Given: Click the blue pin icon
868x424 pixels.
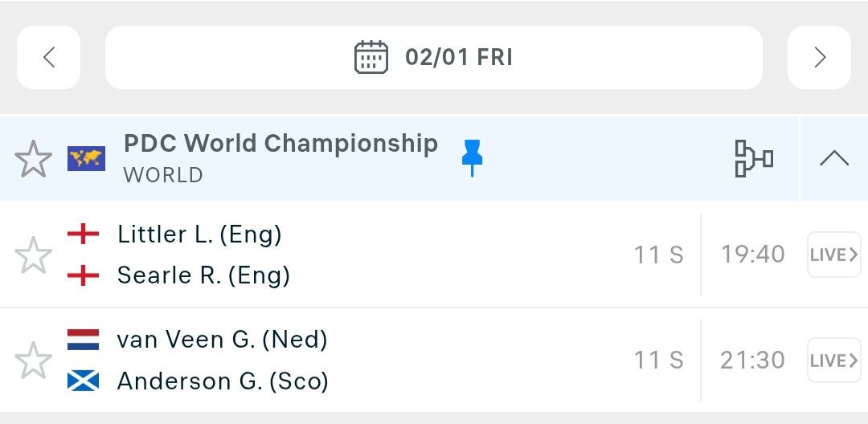Looking at the screenshot, I should [x=472, y=157].
